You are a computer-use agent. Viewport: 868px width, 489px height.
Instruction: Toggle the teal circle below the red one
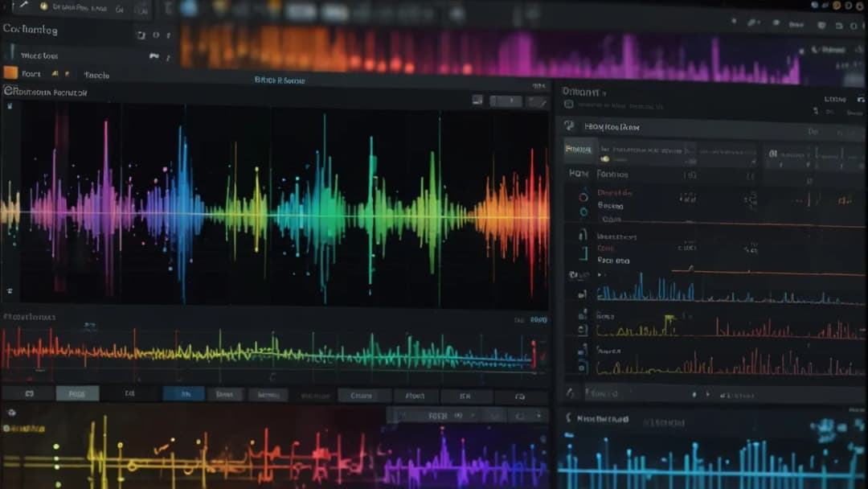coord(583,212)
